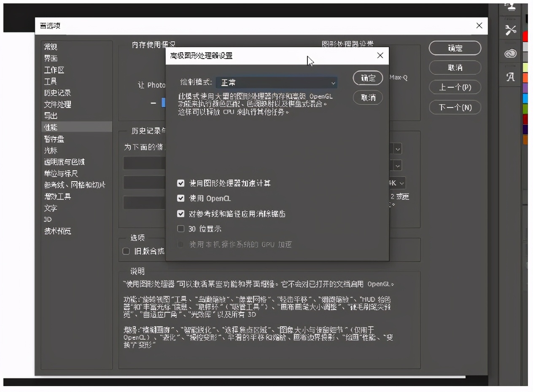Open the 技术预览 preferences category
Image resolution: width=533 pixels, height=392 pixels.
58,231
